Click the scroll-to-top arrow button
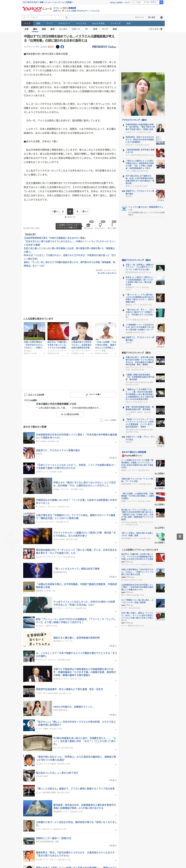The height and width of the screenshot is (868, 186). coord(180,536)
